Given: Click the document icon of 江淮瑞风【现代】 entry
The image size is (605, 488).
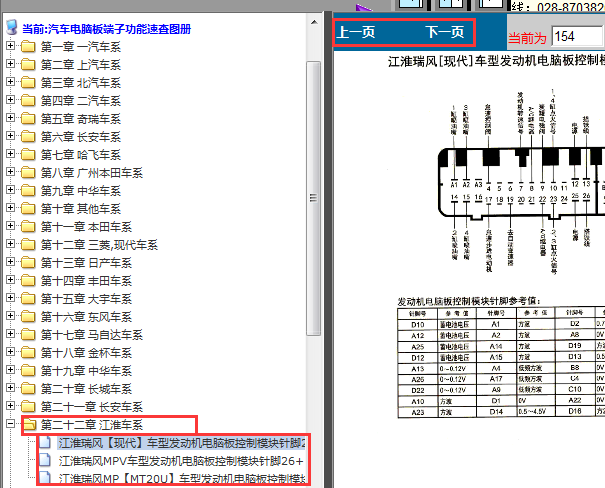Looking at the screenshot, I should click(46, 443).
